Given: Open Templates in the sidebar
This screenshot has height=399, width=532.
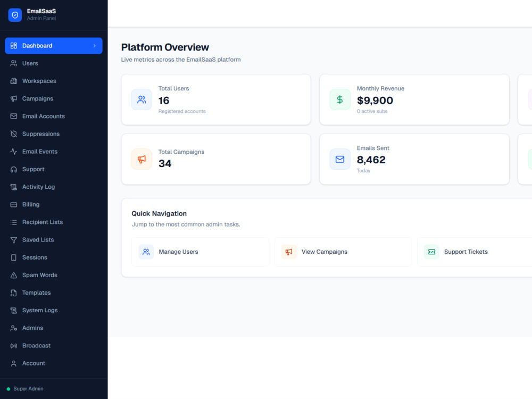Looking at the screenshot, I should [54, 293].
